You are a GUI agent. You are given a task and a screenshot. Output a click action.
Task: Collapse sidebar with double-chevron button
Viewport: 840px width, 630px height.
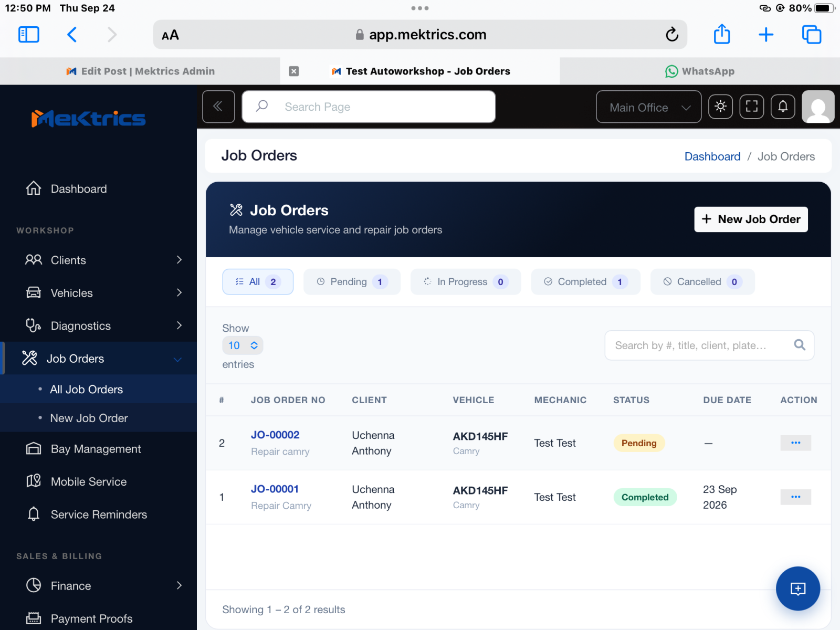click(x=218, y=107)
